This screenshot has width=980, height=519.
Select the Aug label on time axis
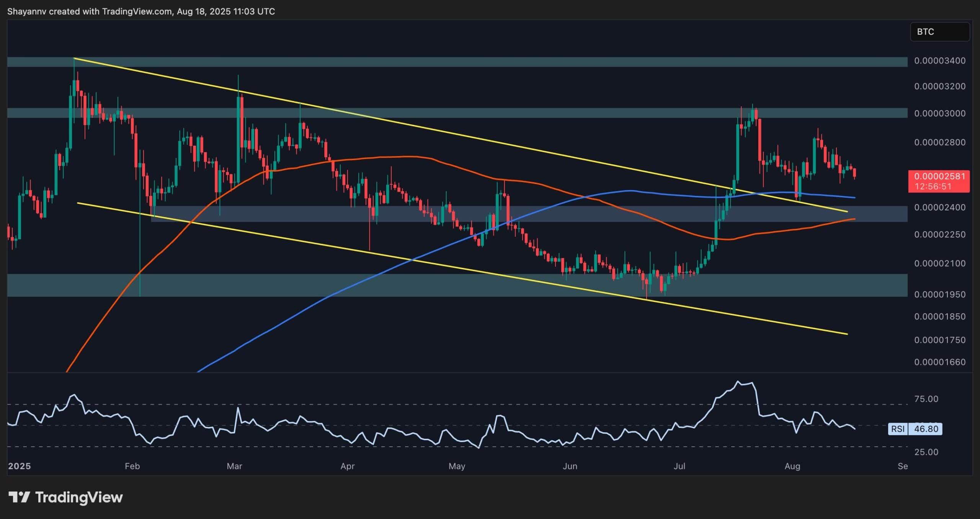point(792,466)
